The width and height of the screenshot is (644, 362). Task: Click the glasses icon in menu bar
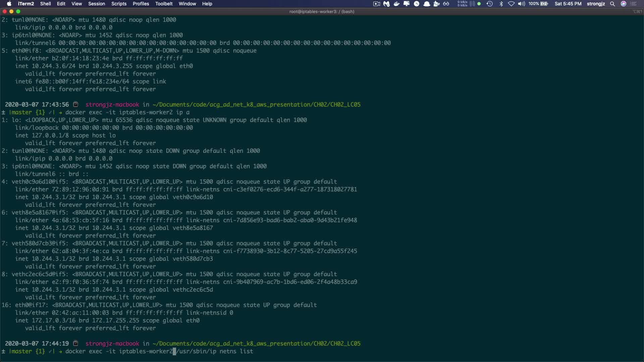pyautogui.click(x=446, y=4)
